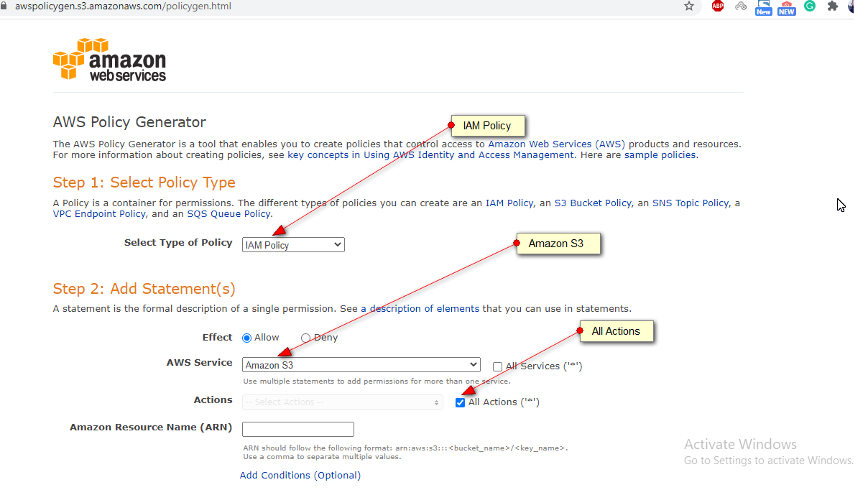The height and width of the screenshot is (490, 868).
Task: Open the S3 Bucket Policy link
Action: (592, 203)
